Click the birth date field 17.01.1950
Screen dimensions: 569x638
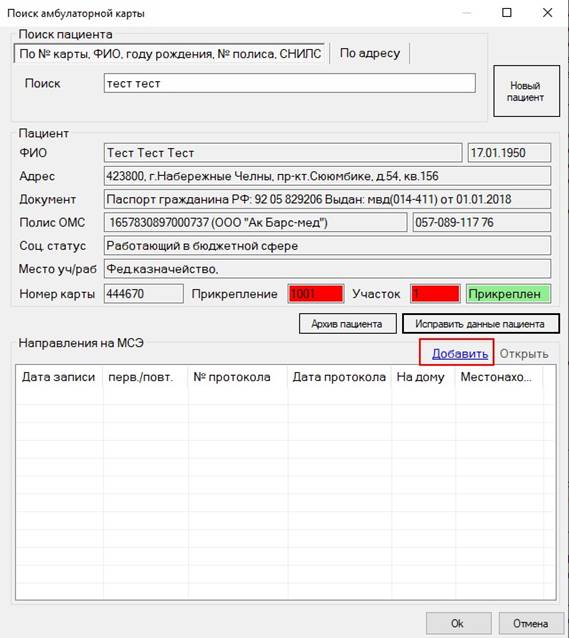coord(509,153)
